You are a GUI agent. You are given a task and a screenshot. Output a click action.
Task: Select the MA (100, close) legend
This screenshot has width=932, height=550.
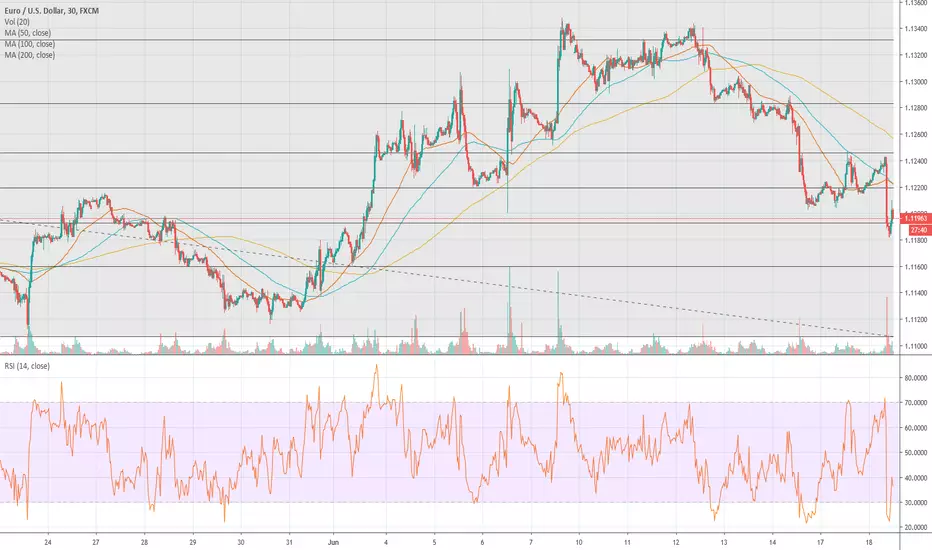pos(30,44)
